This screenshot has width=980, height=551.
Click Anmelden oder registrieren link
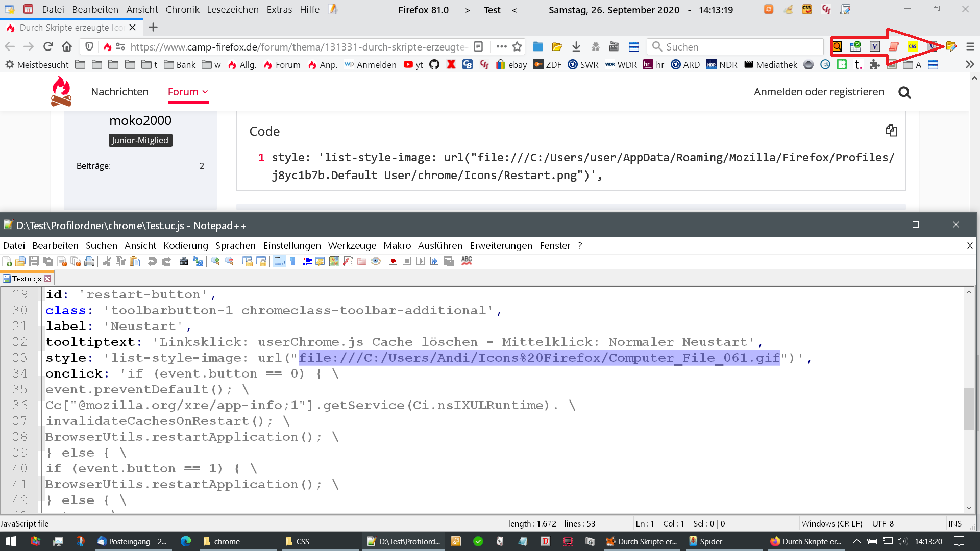(x=819, y=92)
